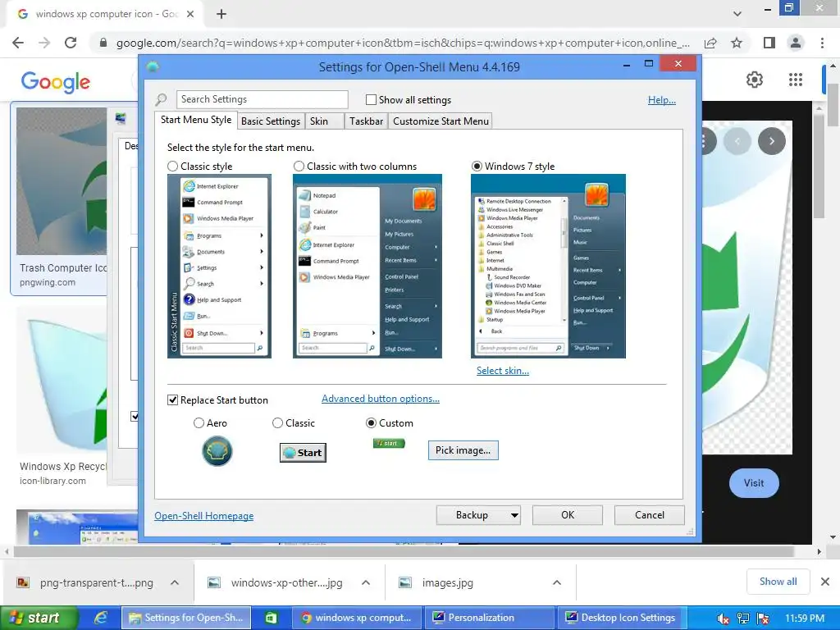Select Classic style radio button
Viewport: 840px width, 630px height.
[x=172, y=166]
